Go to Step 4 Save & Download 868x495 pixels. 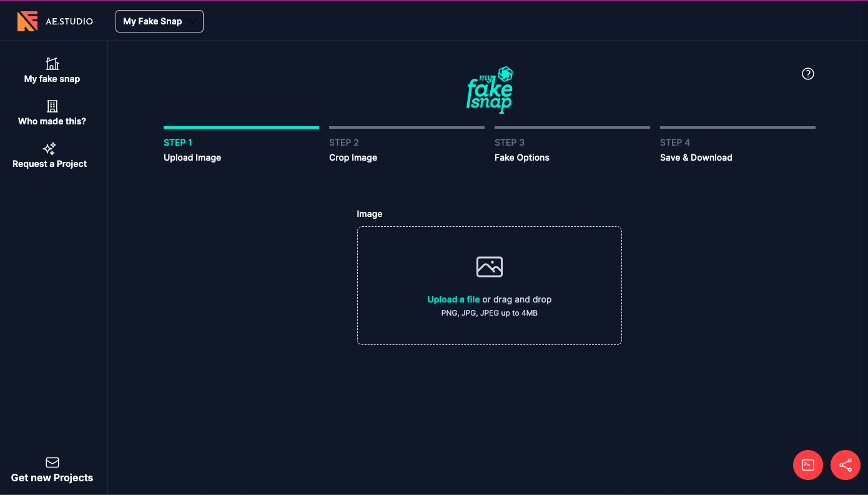[696, 150]
